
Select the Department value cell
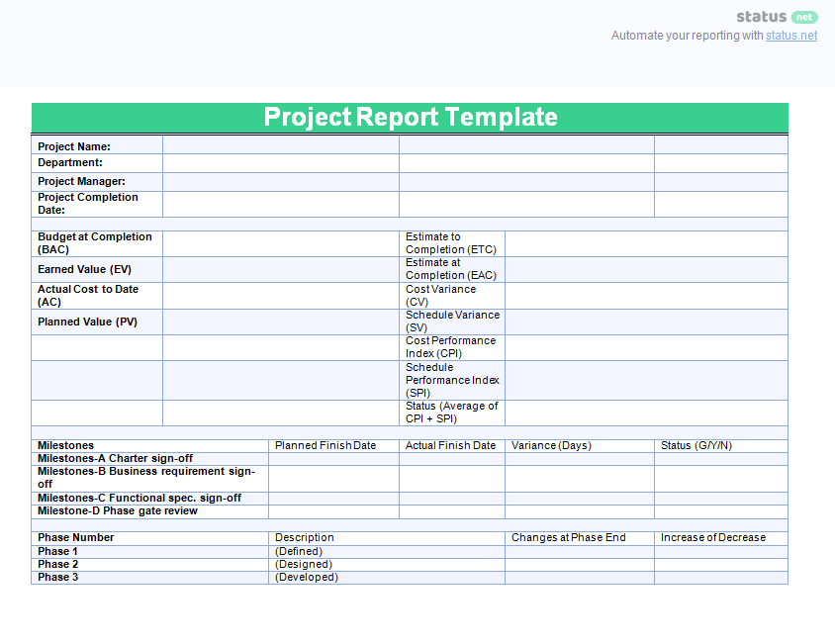pos(280,163)
